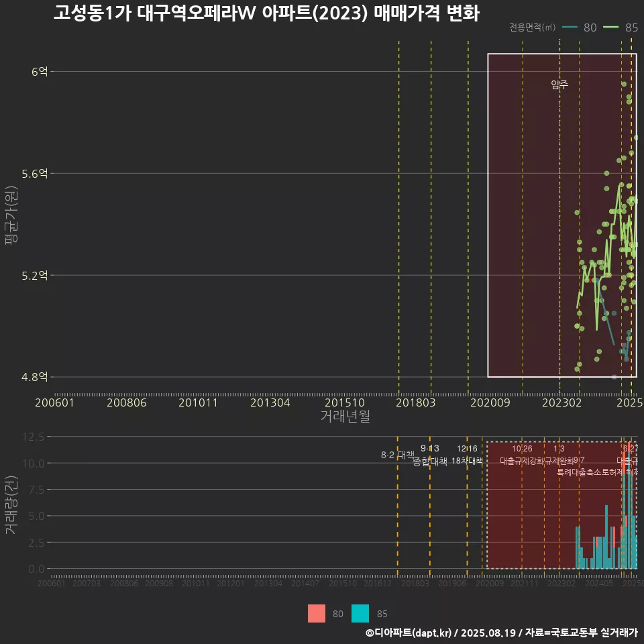
Task: Click the 1·3 규제완화 policy marker label
Action: [x=559, y=455]
